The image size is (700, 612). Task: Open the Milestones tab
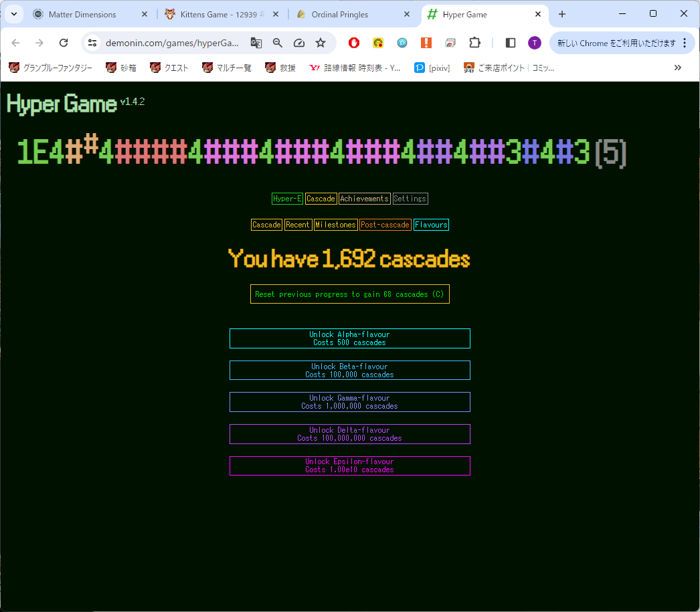335,224
